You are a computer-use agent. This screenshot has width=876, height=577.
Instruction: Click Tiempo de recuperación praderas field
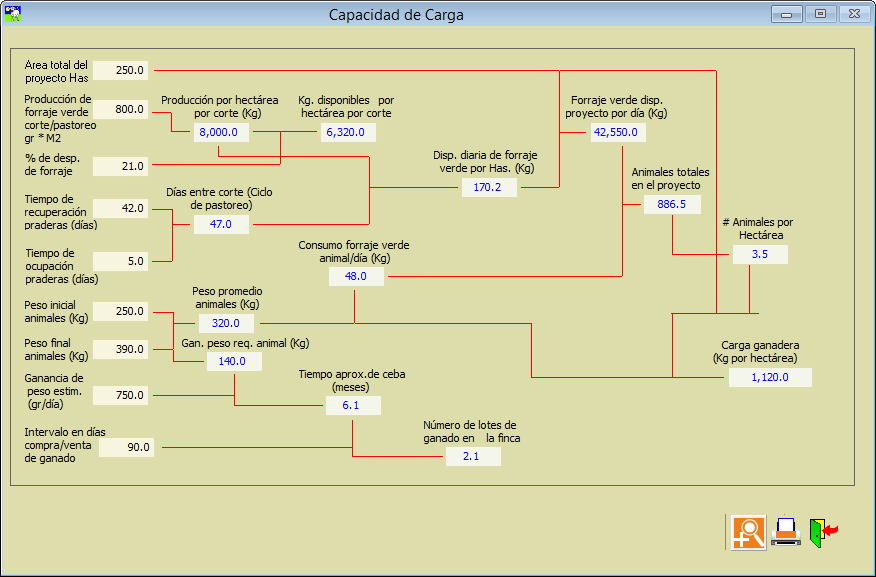pyautogui.click(x=121, y=209)
